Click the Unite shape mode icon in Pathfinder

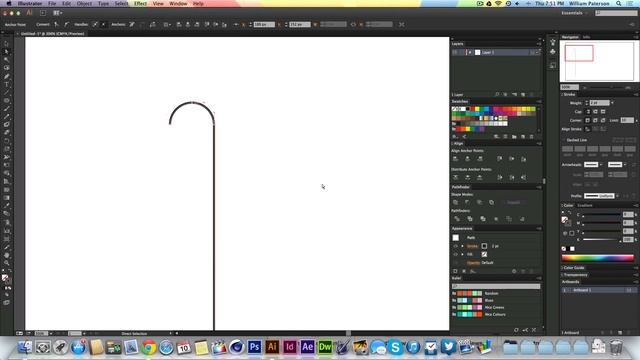[456, 202]
